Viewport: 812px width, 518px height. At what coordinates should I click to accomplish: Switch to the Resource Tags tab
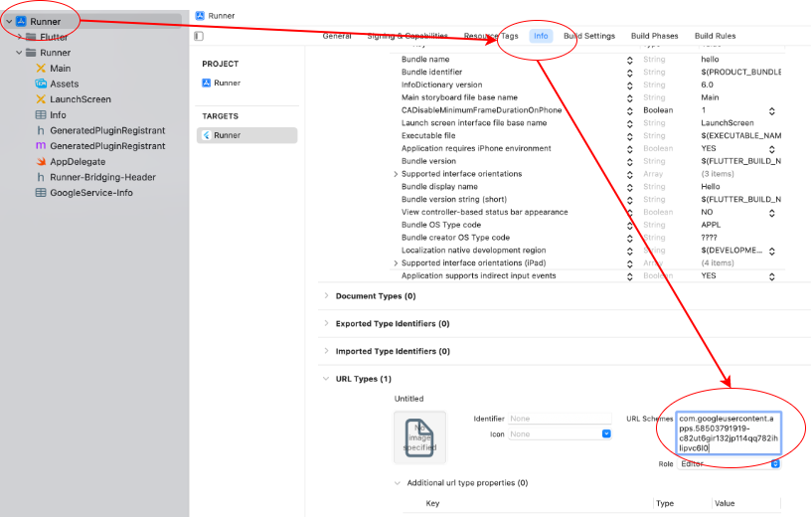coord(491,36)
